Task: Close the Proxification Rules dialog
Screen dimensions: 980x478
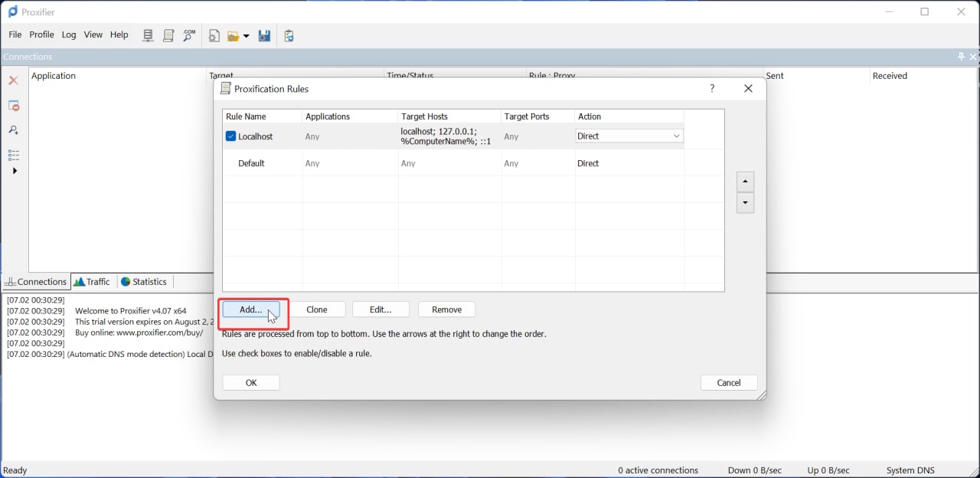Action: pos(749,88)
